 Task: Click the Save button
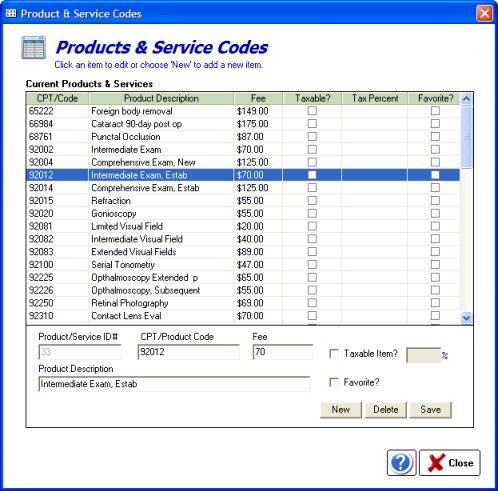pyautogui.click(x=431, y=410)
